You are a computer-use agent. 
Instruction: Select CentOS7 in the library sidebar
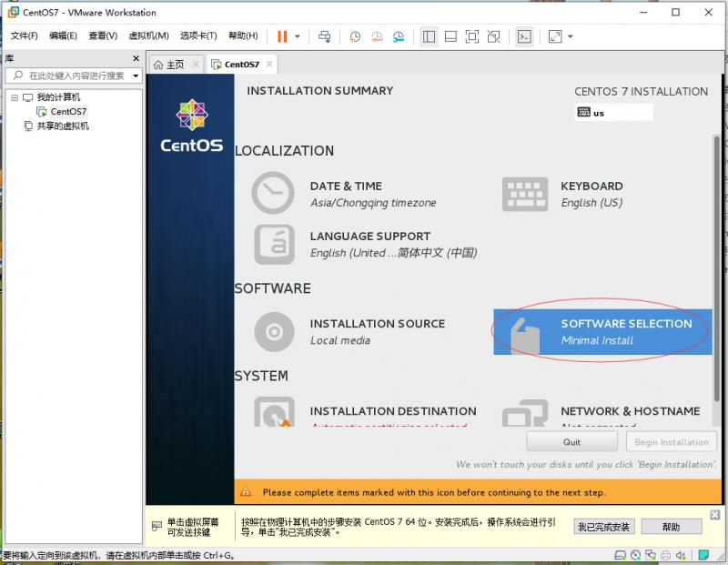click(x=66, y=111)
